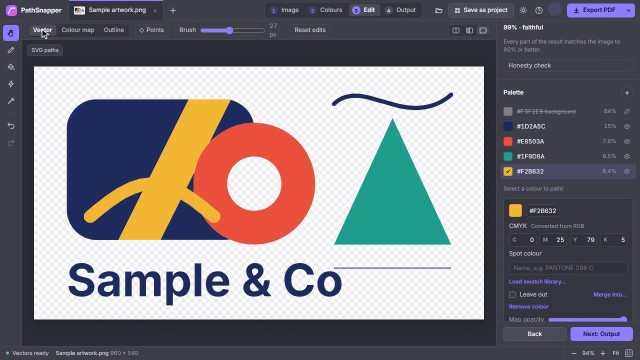
Task: Open Load swatch library link
Action: click(537, 282)
